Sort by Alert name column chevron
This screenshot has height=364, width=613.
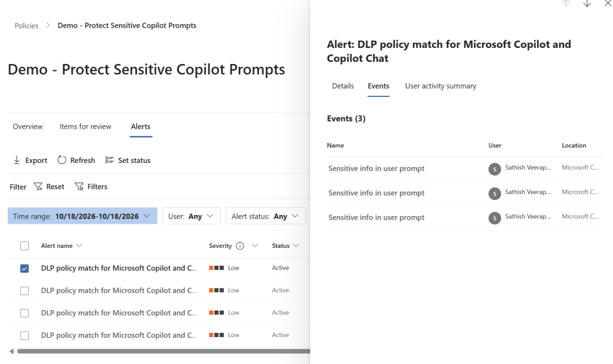(x=79, y=245)
